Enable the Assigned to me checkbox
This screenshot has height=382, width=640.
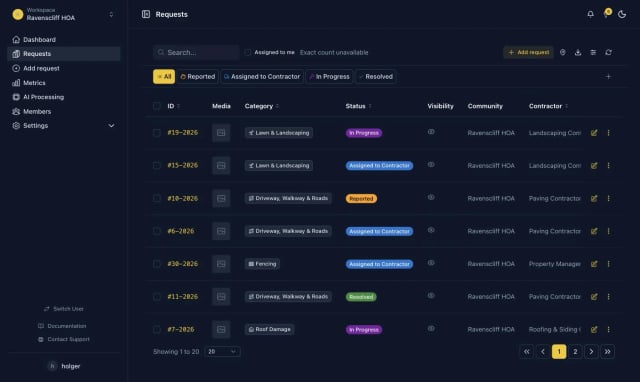pyautogui.click(x=247, y=52)
